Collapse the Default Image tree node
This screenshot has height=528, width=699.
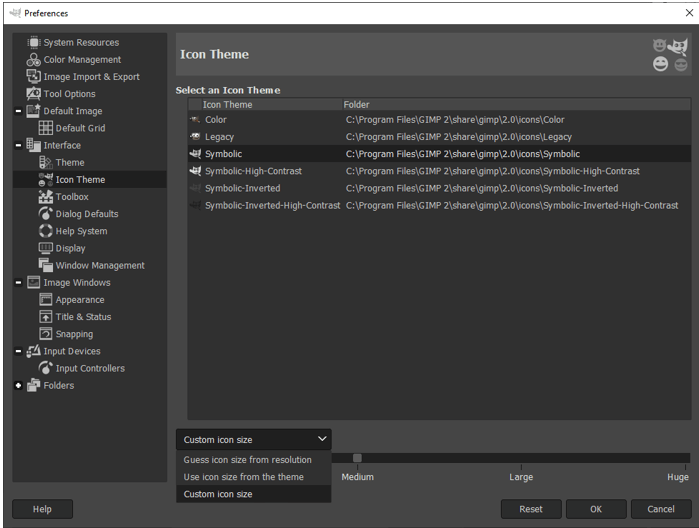tap(18, 111)
